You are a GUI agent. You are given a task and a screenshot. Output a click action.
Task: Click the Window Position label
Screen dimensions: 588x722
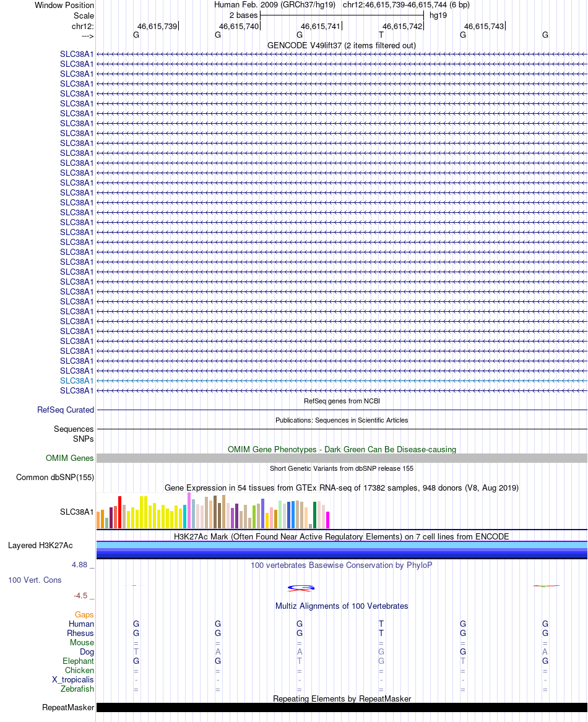[64, 6]
